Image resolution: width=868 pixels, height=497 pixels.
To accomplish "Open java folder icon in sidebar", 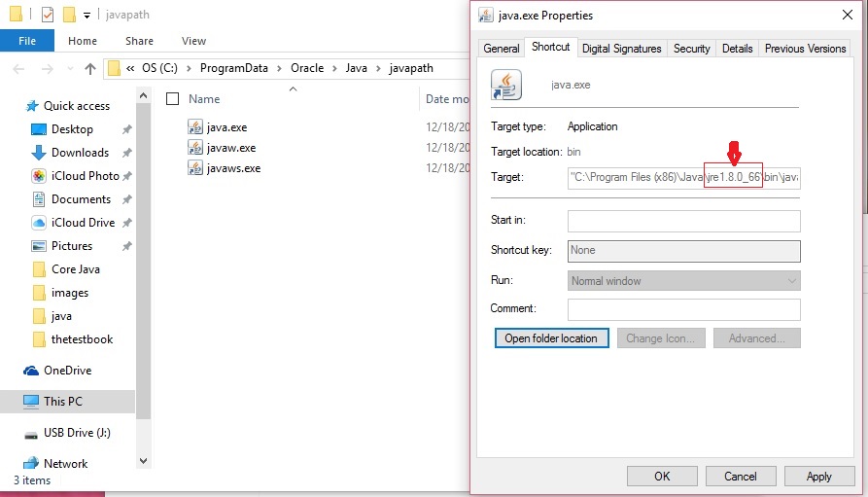I will [39, 316].
